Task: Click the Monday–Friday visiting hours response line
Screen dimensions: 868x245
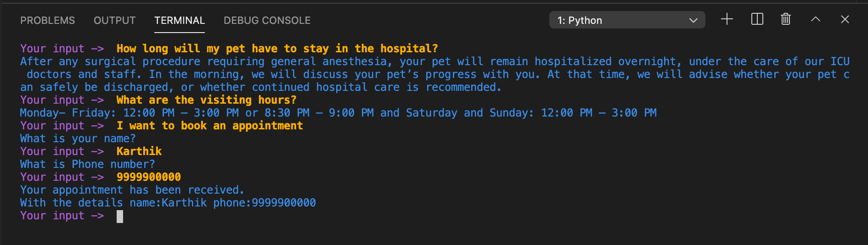Action: (338, 113)
